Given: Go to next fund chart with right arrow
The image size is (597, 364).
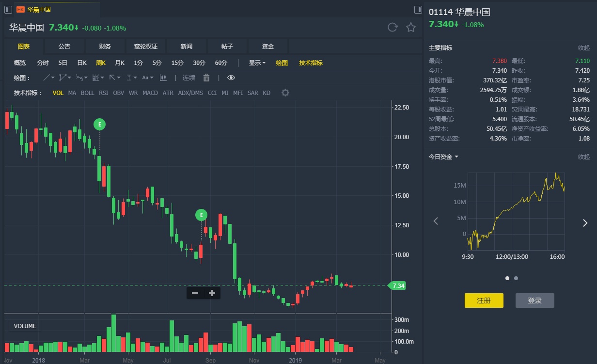Looking at the screenshot, I should (x=584, y=222).
